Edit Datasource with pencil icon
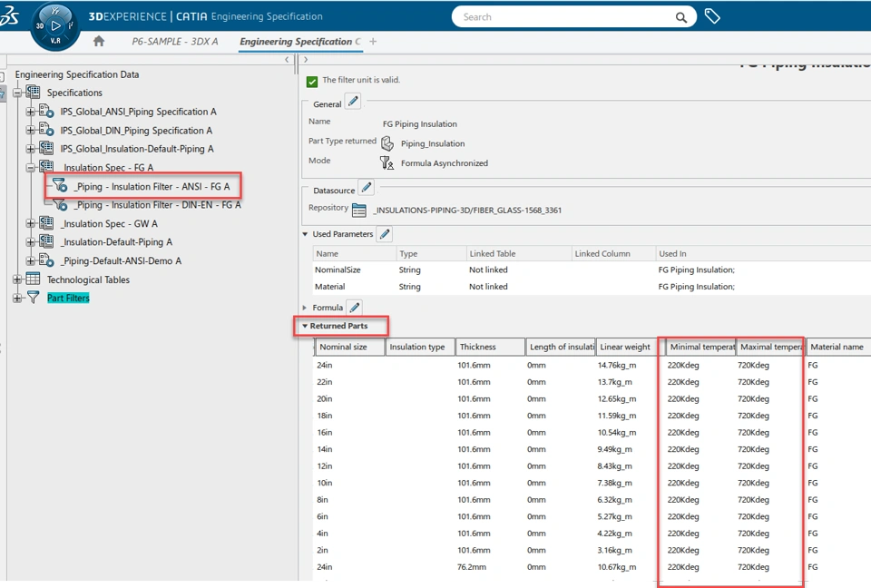The image size is (871, 588). [366, 188]
